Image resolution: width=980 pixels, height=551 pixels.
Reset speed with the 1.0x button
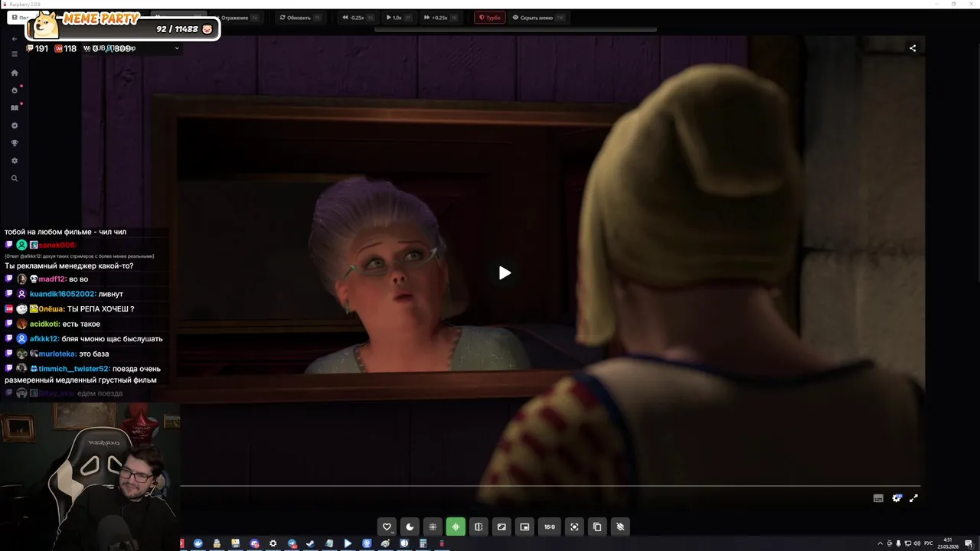pos(398,18)
